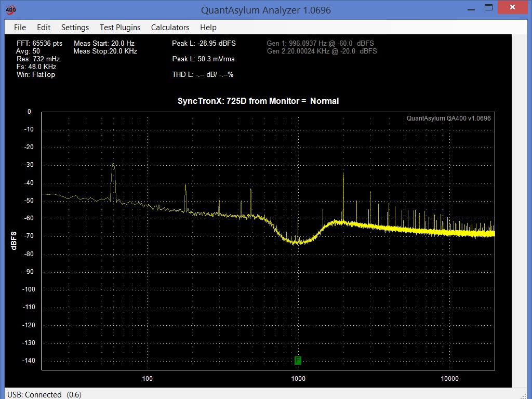532x399 pixels.
Task: Open the Test Plugins menu
Action: point(120,28)
